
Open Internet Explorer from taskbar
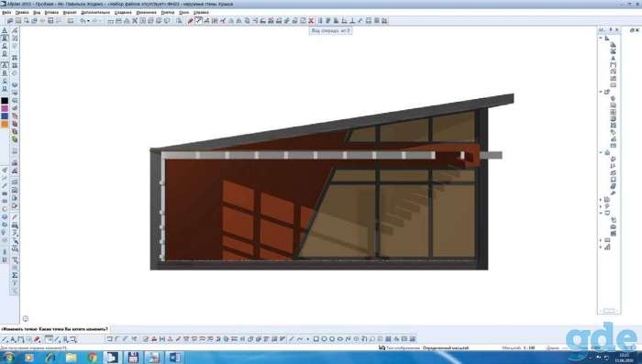click(x=50, y=358)
